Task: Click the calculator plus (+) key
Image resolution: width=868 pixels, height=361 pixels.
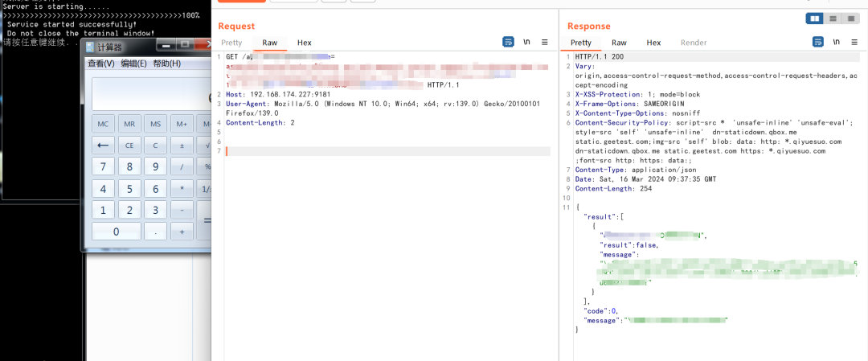Action: coord(182,232)
